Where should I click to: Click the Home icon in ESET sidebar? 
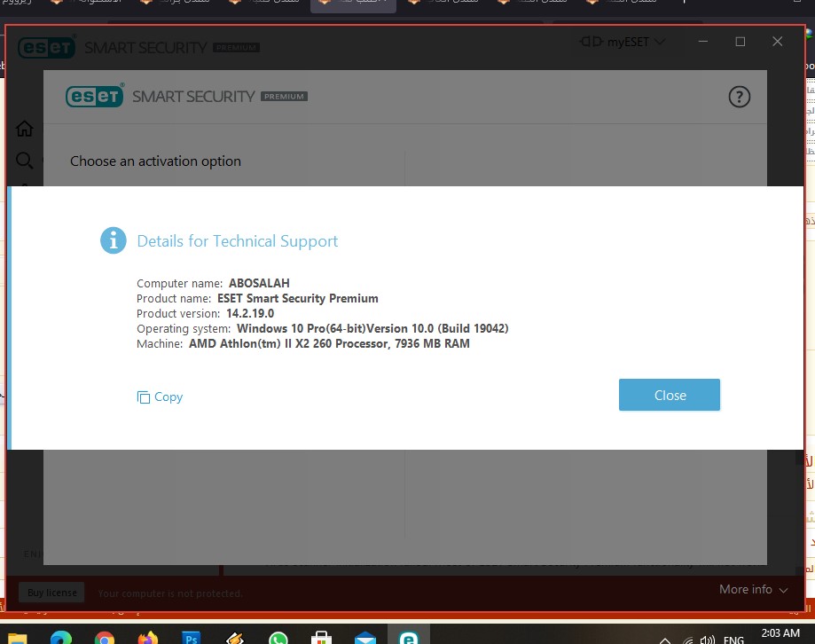click(x=25, y=128)
